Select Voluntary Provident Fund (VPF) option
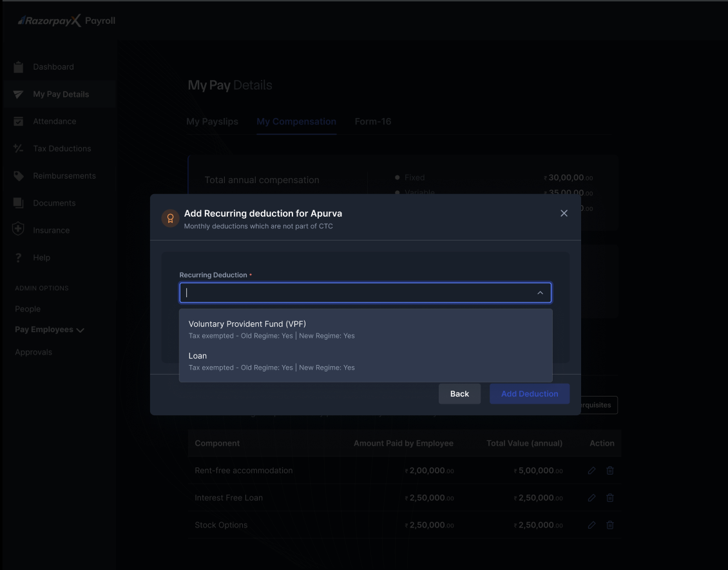728x570 pixels. (365, 329)
